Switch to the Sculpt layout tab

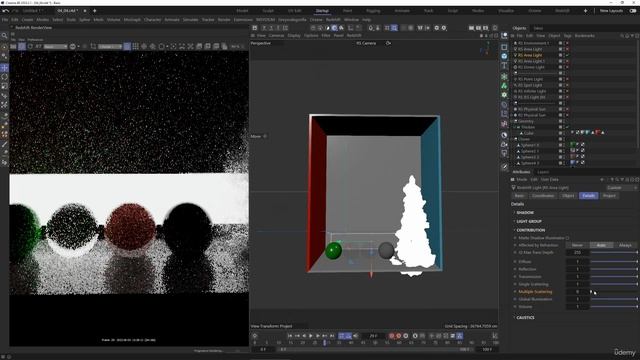268,11
